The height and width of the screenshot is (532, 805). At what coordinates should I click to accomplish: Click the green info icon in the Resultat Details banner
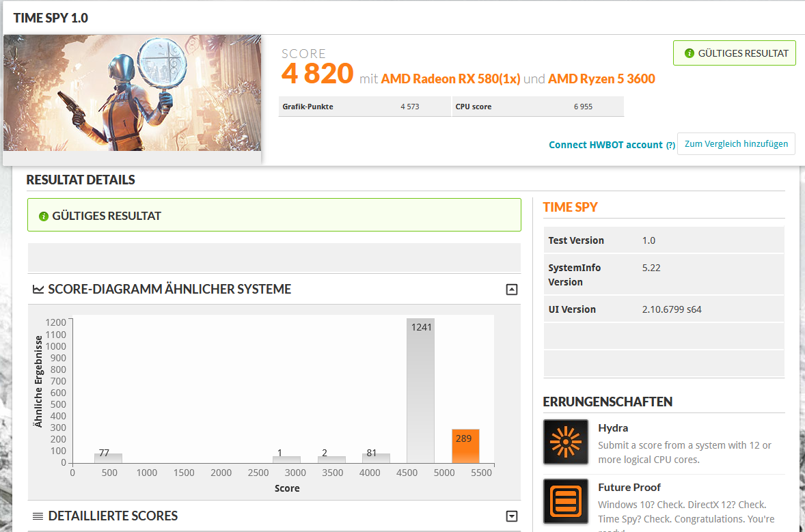click(44, 216)
